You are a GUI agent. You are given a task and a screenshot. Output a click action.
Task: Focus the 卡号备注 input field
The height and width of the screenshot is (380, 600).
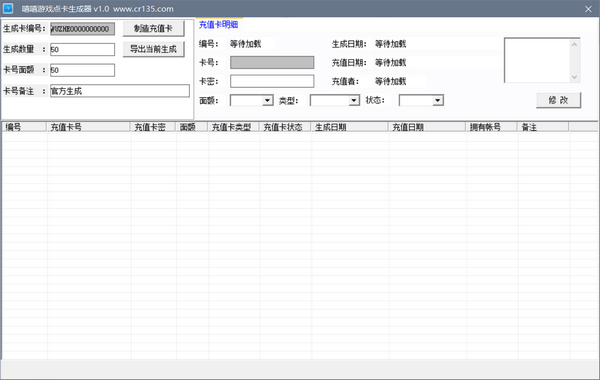120,91
